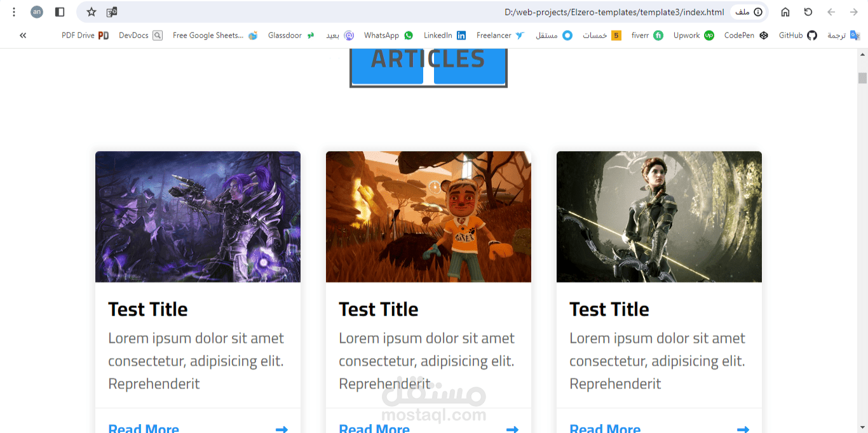Screen dimensions: 868x433
Task: Toggle the browser side panel icon
Action: [x=60, y=12]
